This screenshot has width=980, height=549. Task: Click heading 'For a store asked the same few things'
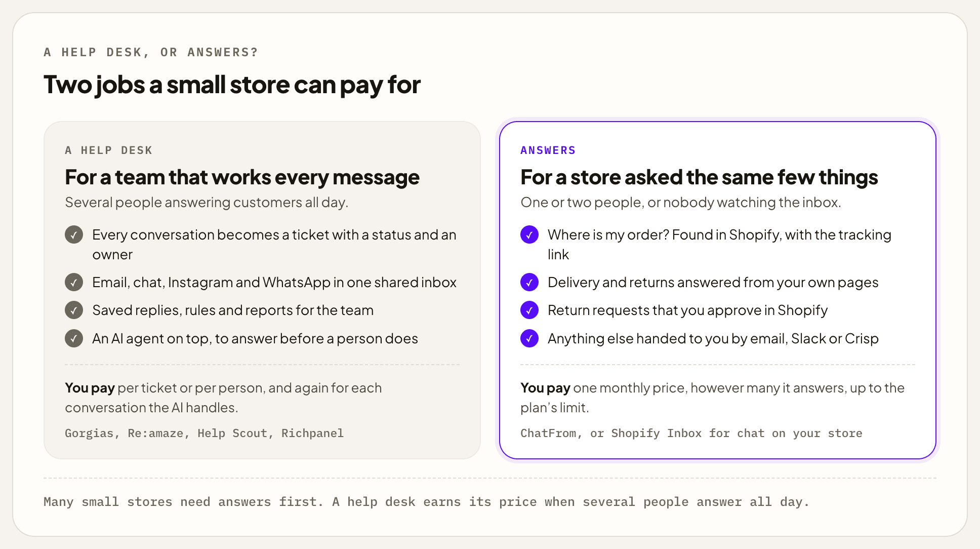coord(699,177)
